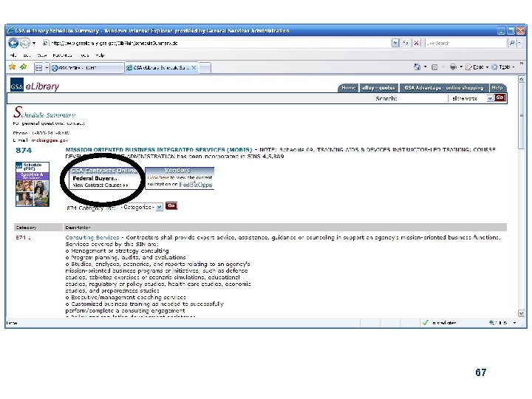Open the Schedule PDF cover thumbnail
The image size is (532, 399).
pyautogui.click(x=33, y=184)
